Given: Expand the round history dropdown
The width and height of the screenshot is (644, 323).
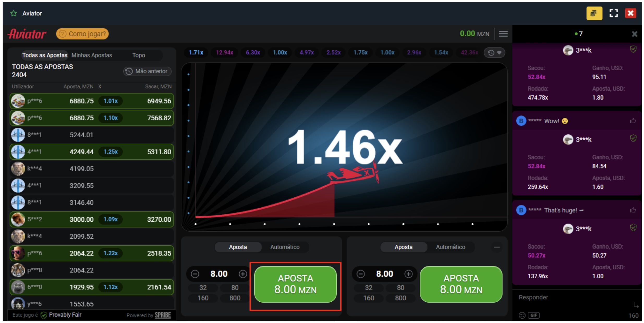Looking at the screenshot, I should tap(494, 53).
